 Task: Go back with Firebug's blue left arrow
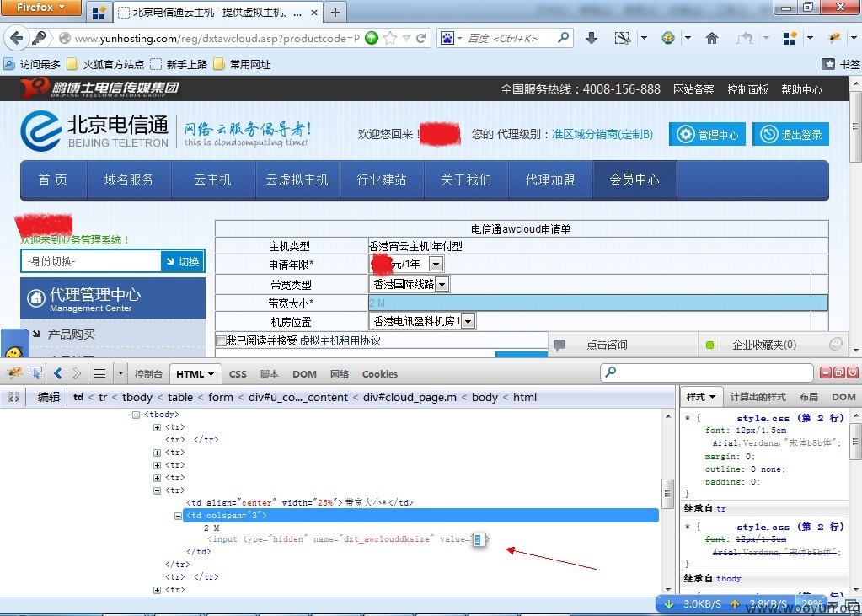[58, 373]
